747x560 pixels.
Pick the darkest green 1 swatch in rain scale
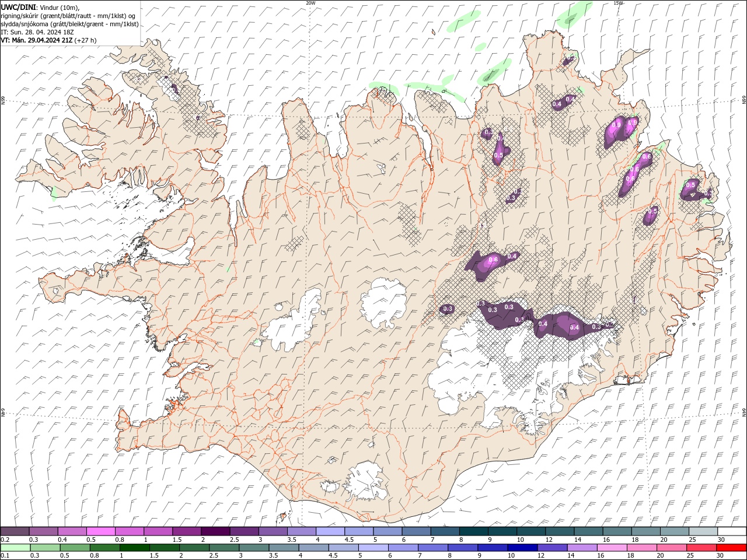[134, 548]
